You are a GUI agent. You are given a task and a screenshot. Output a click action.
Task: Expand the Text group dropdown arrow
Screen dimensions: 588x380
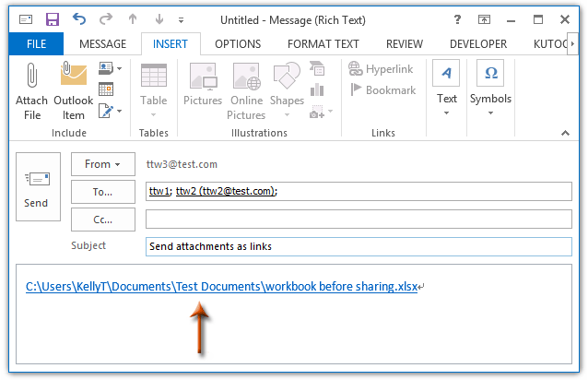[x=446, y=113]
